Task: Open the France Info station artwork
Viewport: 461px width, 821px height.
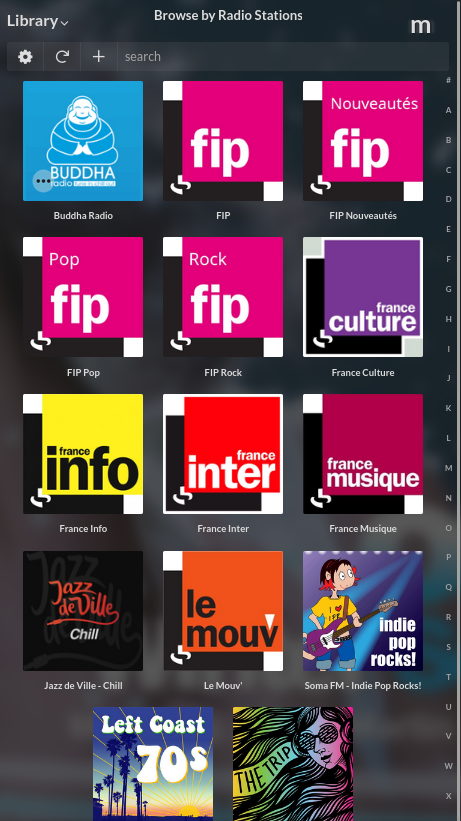Action: (83, 454)
